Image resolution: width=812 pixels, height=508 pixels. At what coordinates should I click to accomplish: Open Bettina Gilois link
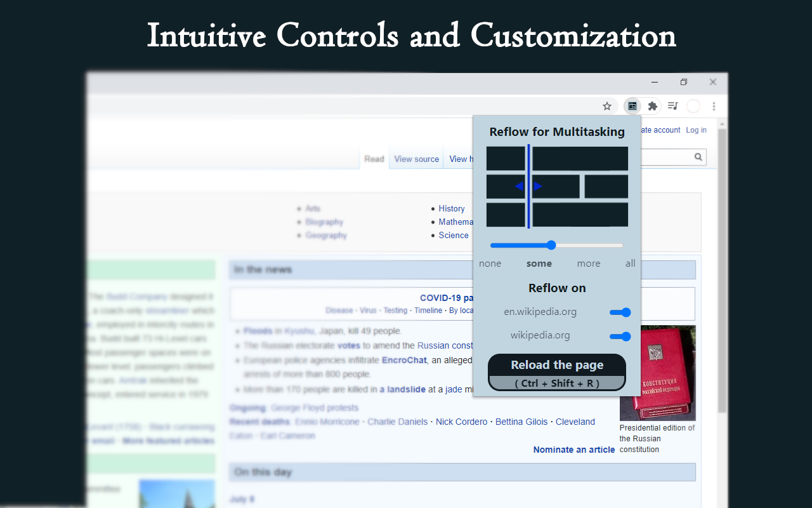(521, 422)
